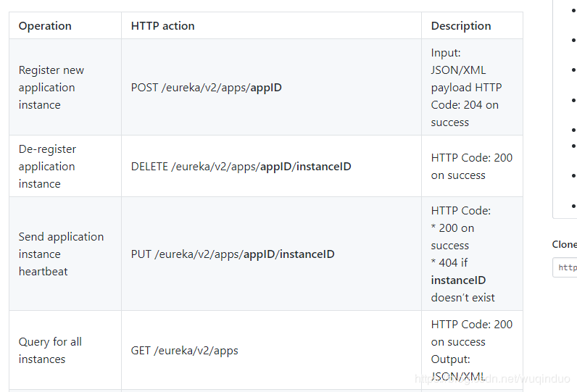Screen dimensions: 577x392
Task: Click the Output: JSON/XML text in query row
Action: coord(458,368)
